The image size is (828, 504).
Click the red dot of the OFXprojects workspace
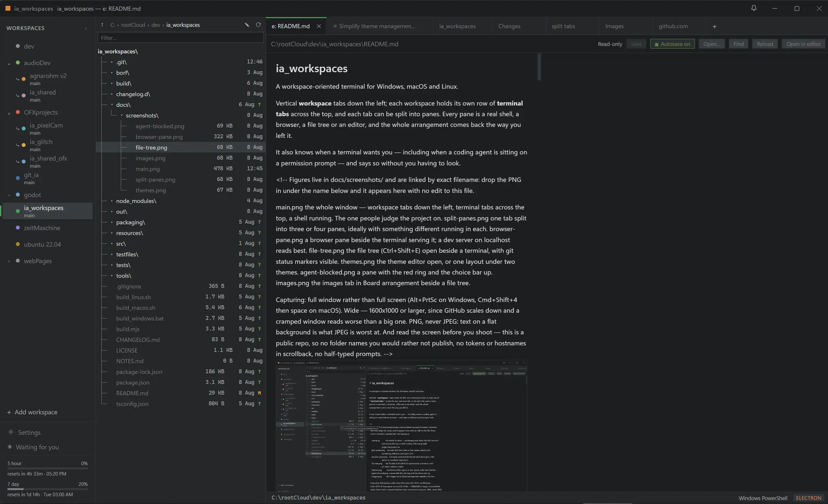[18, 112]
